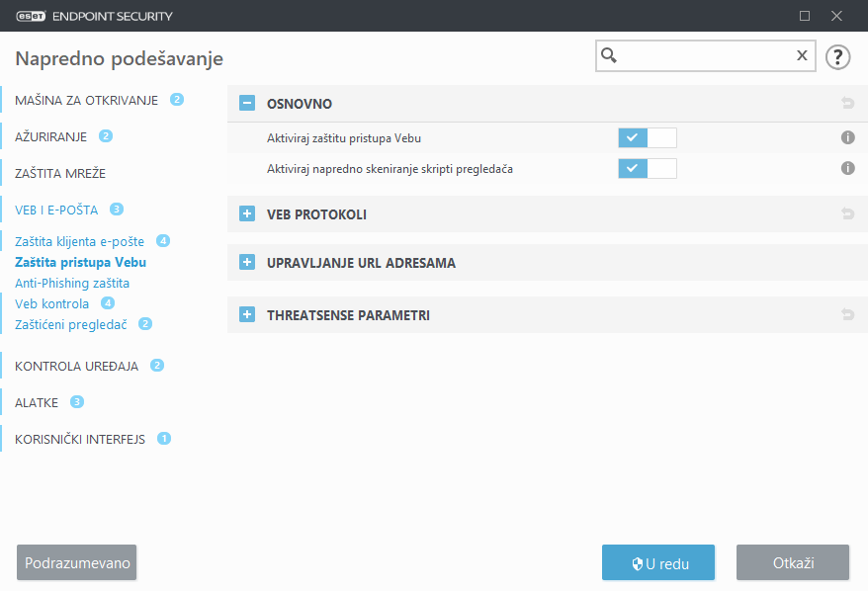This screenshot has width=868, height=591.
Task: Click the ESET logo in title bar
Action: pyautogui.click(x=31, y=16)
